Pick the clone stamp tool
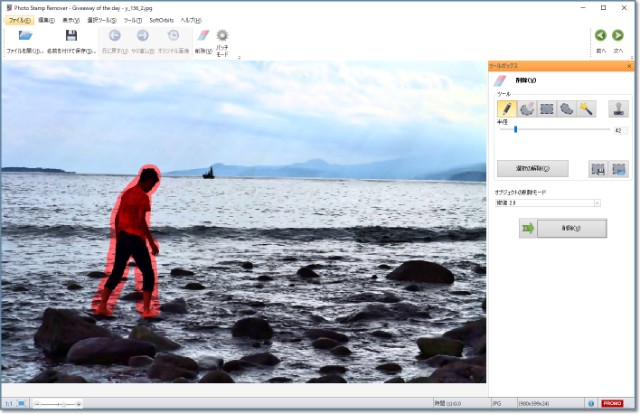640x414 pixels. click(x=617, y=109)
